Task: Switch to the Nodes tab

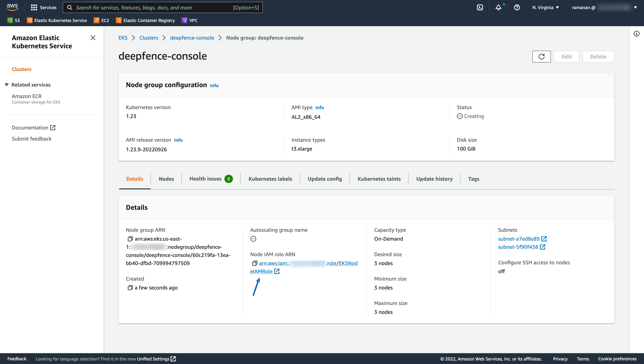Action: [x=166, y=179]
